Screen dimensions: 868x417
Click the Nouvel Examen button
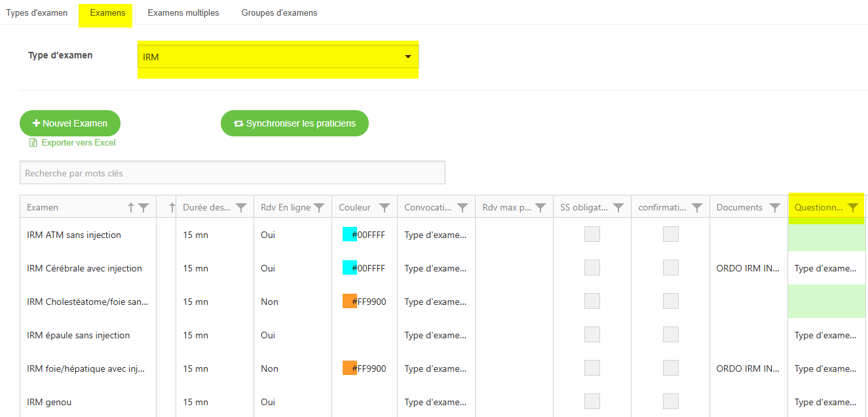[70, 123]
